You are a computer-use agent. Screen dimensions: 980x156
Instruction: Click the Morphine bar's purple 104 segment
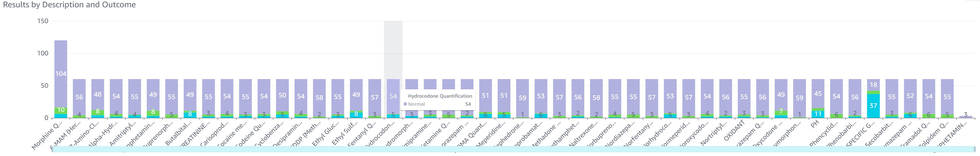pyautogui.click(x=61, y=74)
